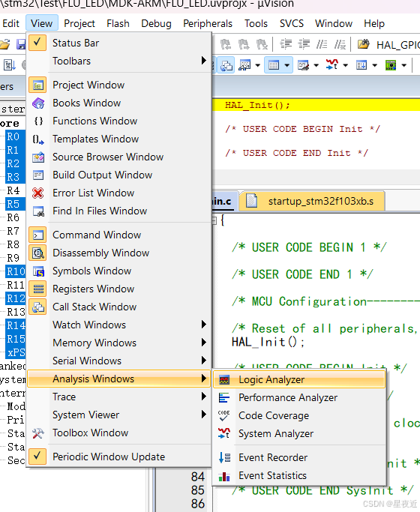Open dropdown arrow beside System Analyzer toolbar icon
This screenshot has width=420, height=512.
tap(345, 66)
